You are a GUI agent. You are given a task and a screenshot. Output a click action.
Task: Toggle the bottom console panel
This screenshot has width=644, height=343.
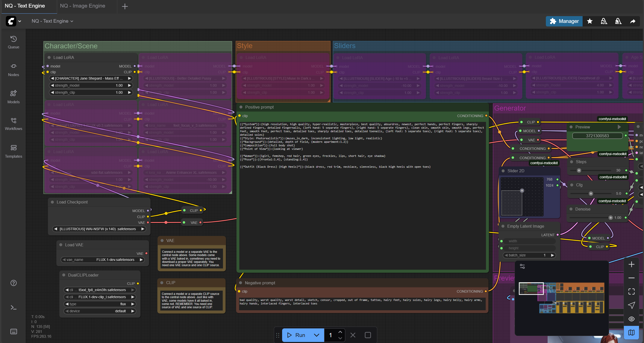point(13,307)
